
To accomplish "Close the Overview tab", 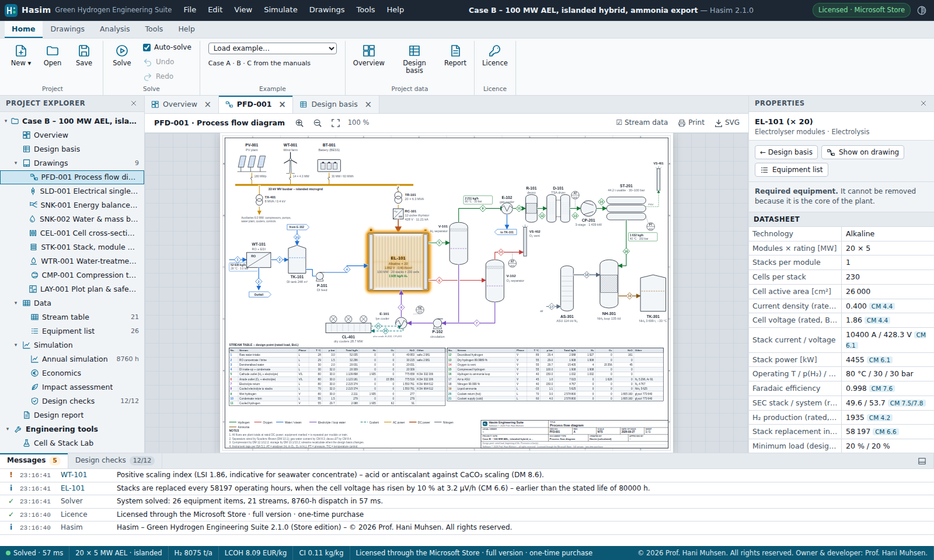I will pos(208,104).
